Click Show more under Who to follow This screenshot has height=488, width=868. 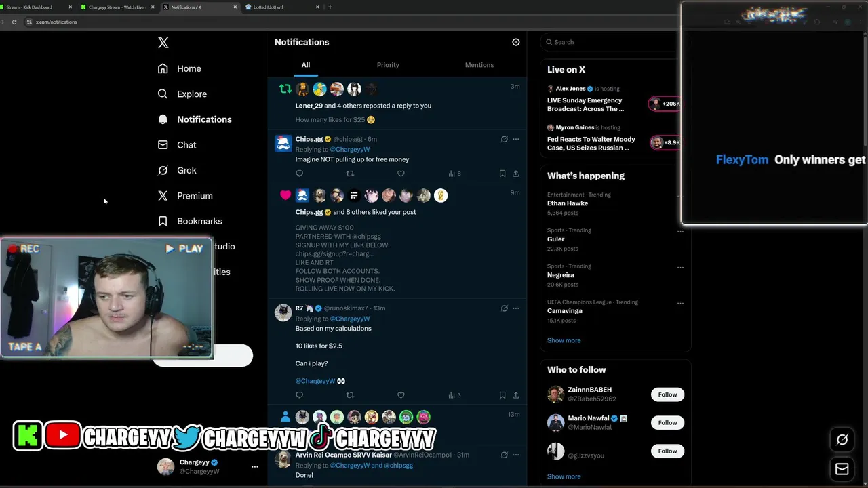point(564,476)
